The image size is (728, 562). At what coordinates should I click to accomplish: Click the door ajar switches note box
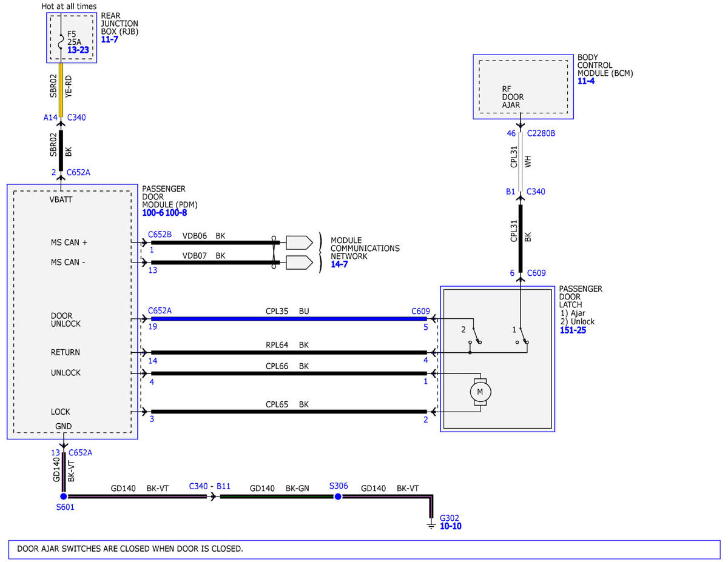pos(364,549)
